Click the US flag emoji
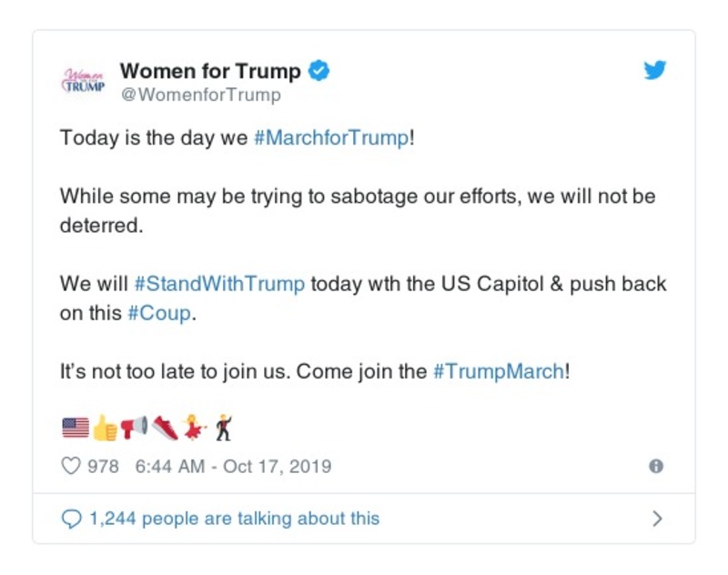The image size is (728, 575). tap(76, 426)
